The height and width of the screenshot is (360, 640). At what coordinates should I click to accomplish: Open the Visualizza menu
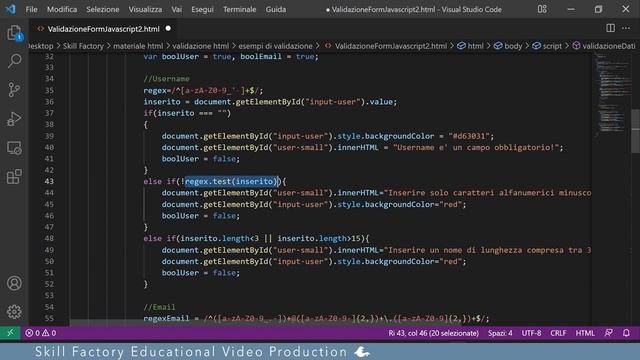(145, 9)
